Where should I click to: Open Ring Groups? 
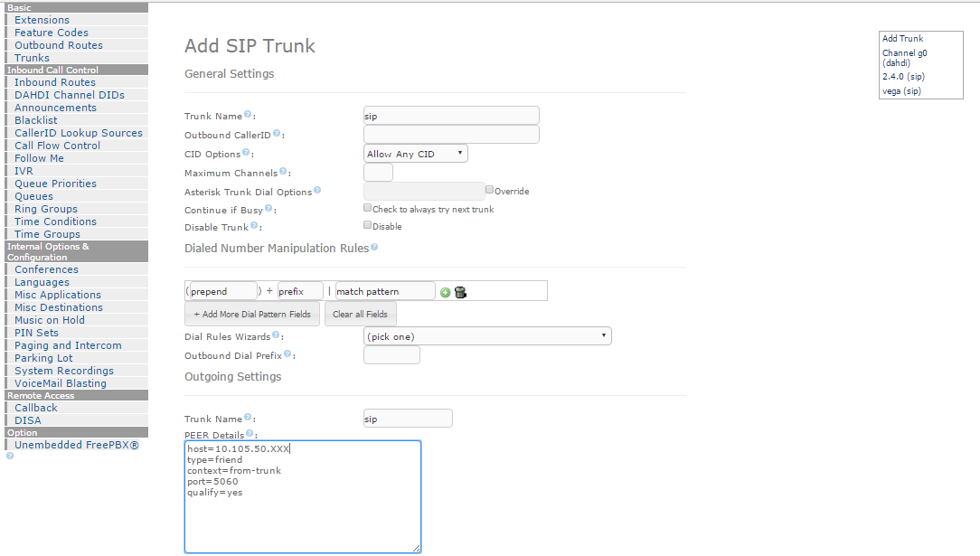pos(46,209)
